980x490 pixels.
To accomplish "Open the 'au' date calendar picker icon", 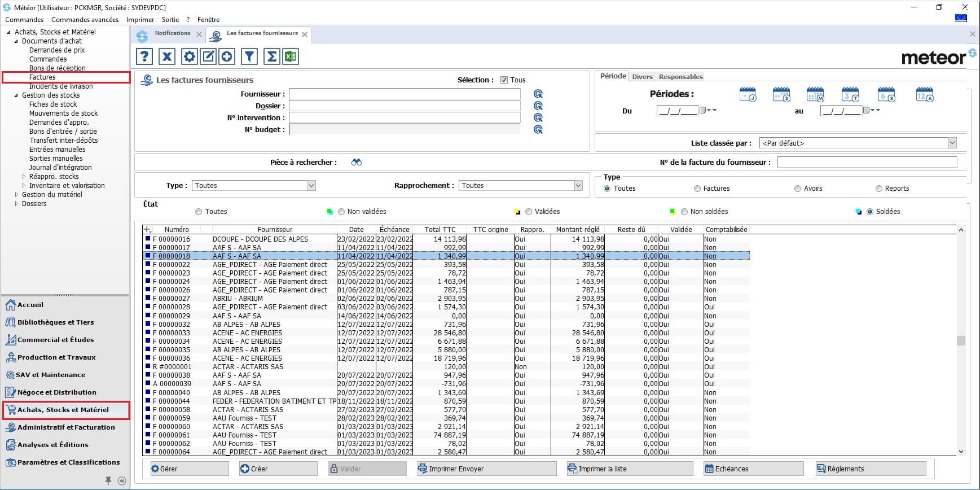I will pyautogui.click(x=866, y=111).
